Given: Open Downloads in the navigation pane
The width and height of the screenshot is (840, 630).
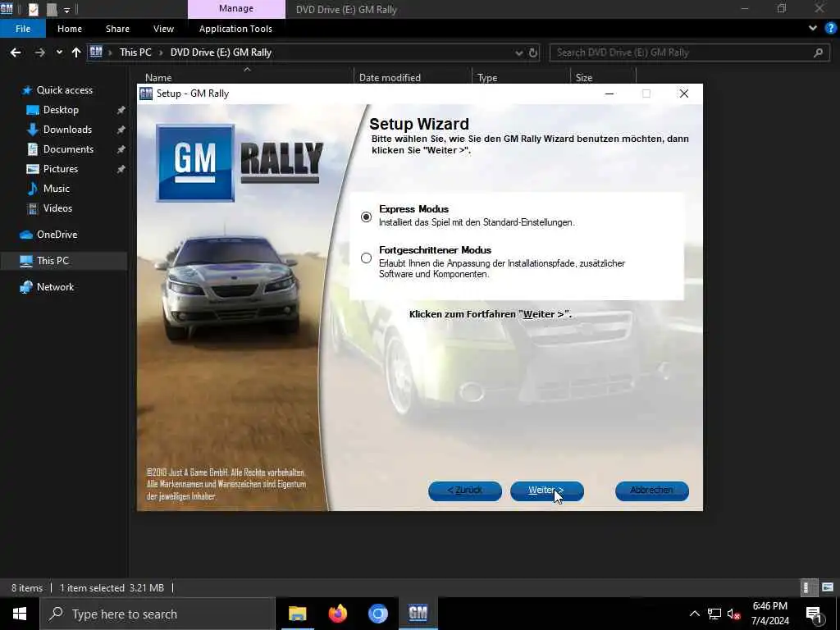Looking at the screenshot, I should [x=67, y=130].
